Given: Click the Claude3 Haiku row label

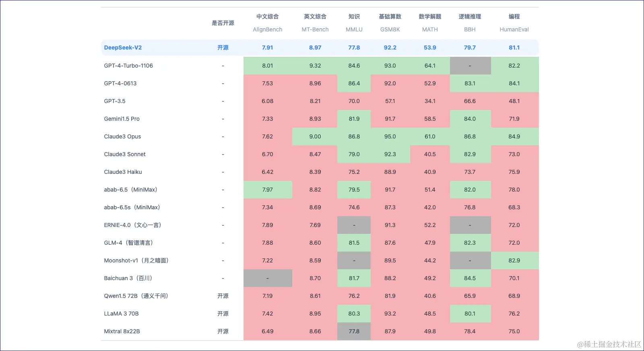Looking at the screenshot, I should 123,172.
